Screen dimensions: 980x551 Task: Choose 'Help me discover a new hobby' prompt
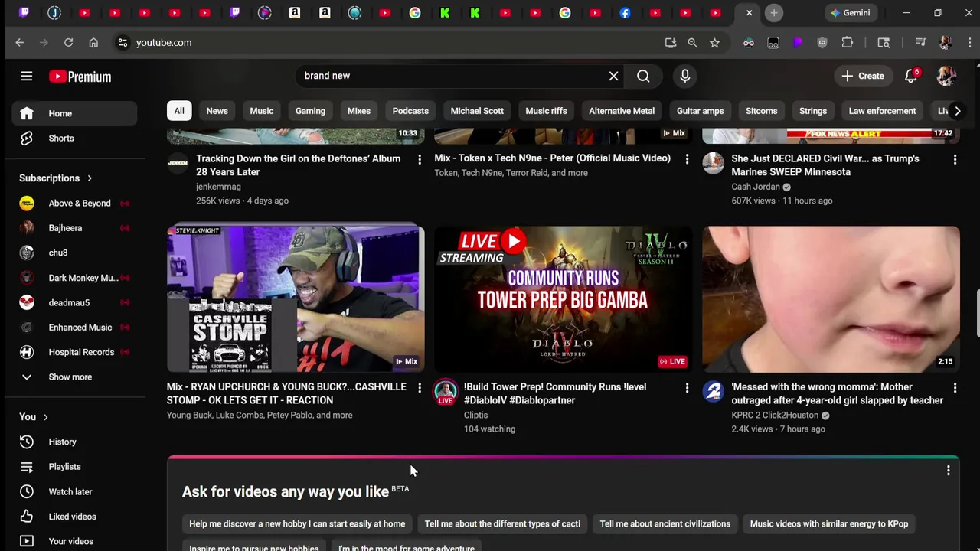pyautogui.click(x=297, y=524)
